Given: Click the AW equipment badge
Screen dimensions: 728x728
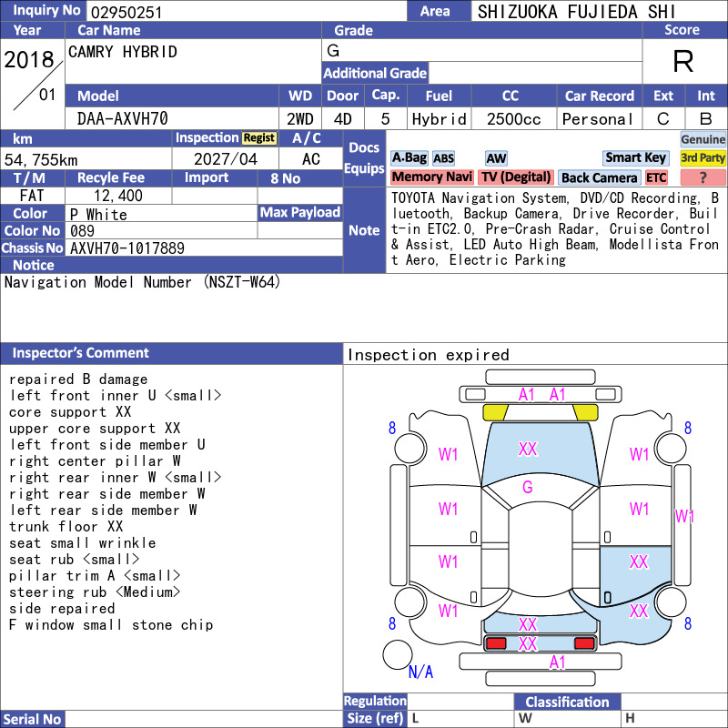Looking at the screenshot, I should coord(496,158).
